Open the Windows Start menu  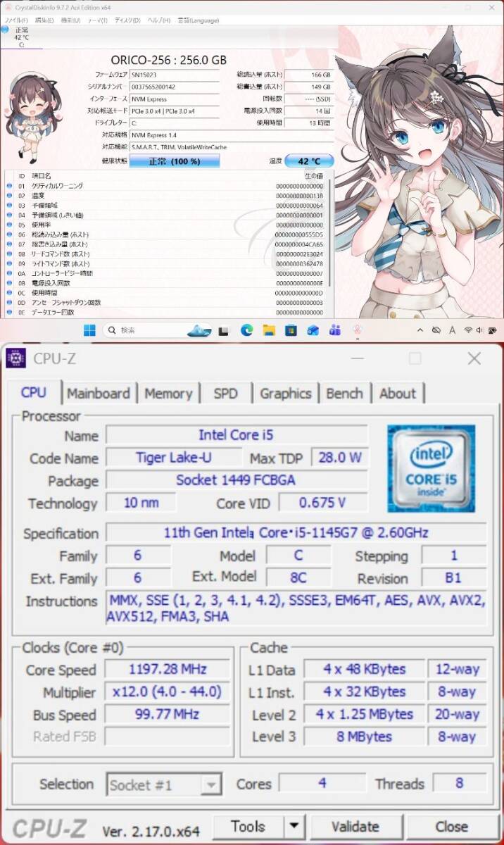90,330
